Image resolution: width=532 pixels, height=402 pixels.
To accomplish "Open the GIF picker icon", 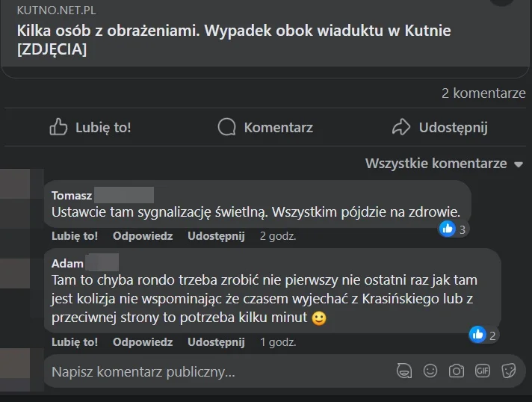I will pos(483,371).
